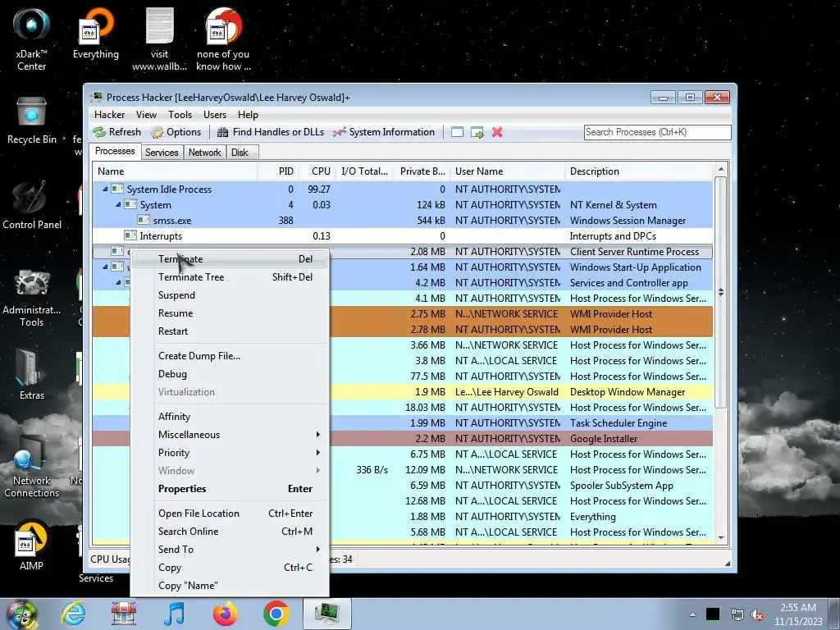Choose Terminate from context menu
This screenshot has width=840, height=630.
230,258
